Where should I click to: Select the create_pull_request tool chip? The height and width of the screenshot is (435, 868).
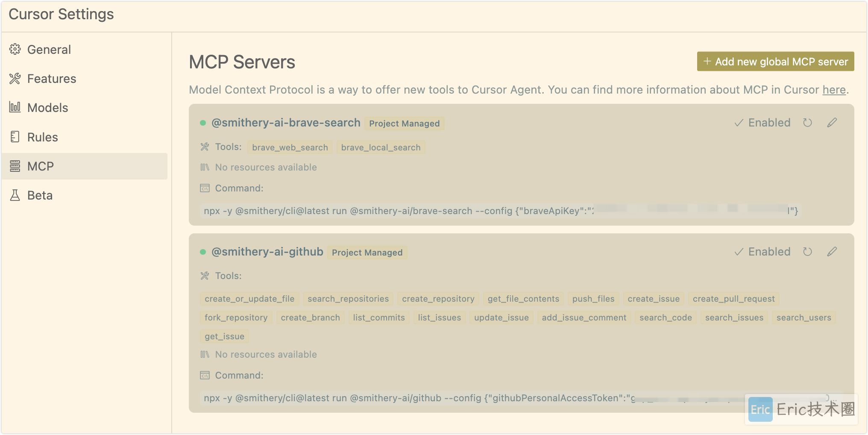pos(733,299)
